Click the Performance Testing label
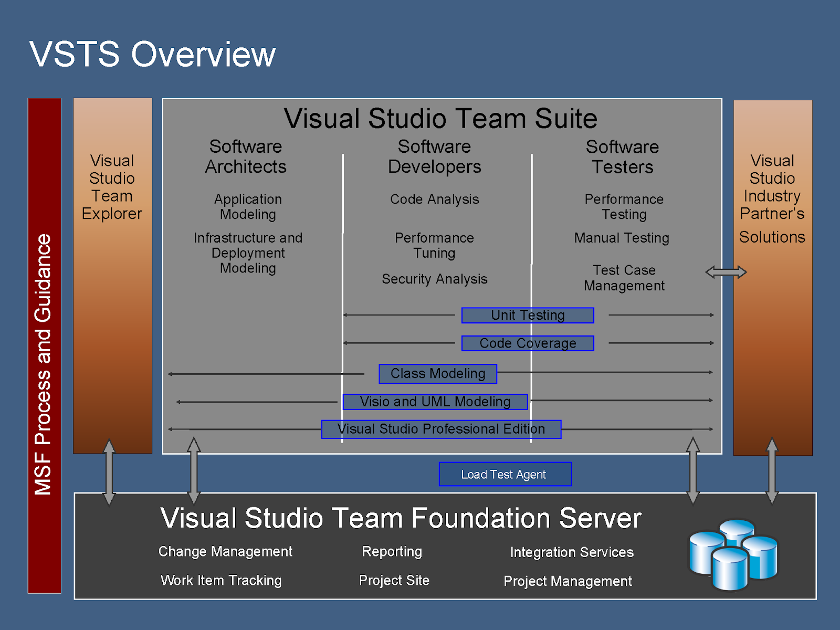This screenshot has height=630, width=840. [624, 207]
